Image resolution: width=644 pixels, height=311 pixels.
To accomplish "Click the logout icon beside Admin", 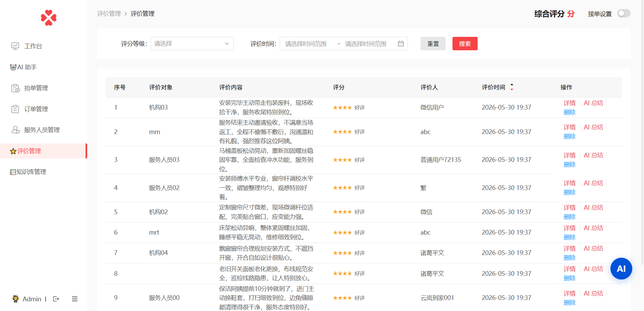I will pyautogui.click(x=56, y=299).
